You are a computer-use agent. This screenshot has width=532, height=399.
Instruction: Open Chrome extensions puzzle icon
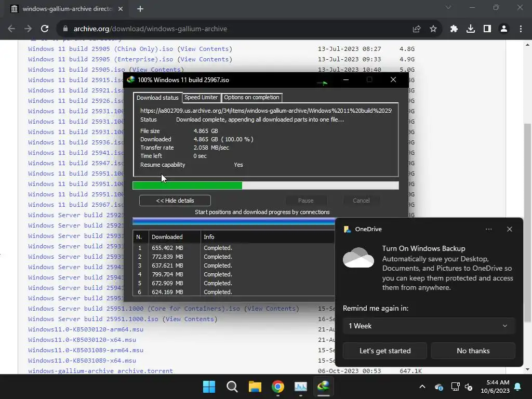coord(454,29)
